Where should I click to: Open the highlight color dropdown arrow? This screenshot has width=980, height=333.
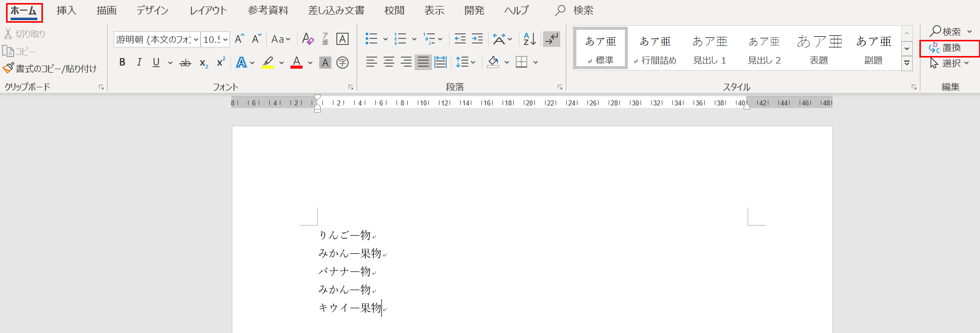(x=281, y=63)
